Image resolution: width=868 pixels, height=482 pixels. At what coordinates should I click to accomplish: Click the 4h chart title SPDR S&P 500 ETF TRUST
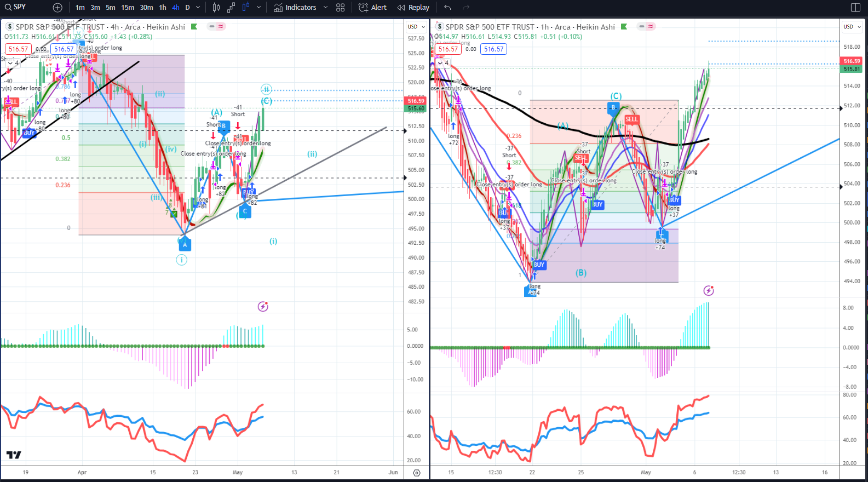point(60,27)
